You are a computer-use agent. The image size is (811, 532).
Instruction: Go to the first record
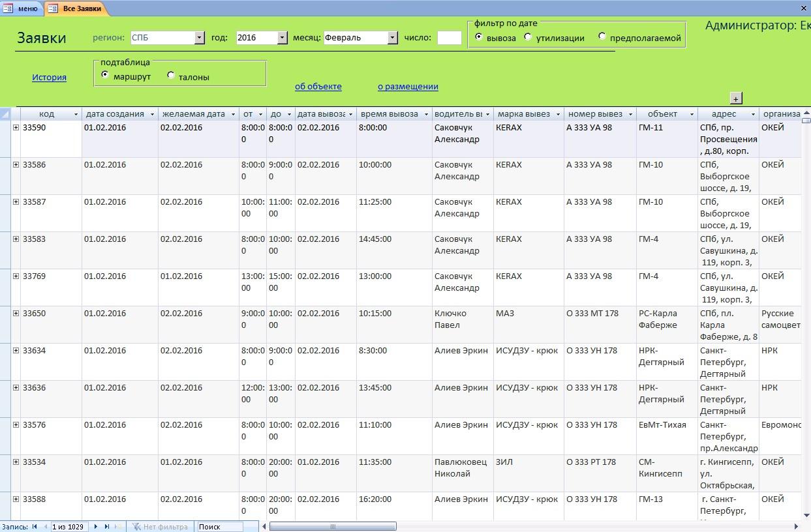pyautogui.click(x=35, y=527)
